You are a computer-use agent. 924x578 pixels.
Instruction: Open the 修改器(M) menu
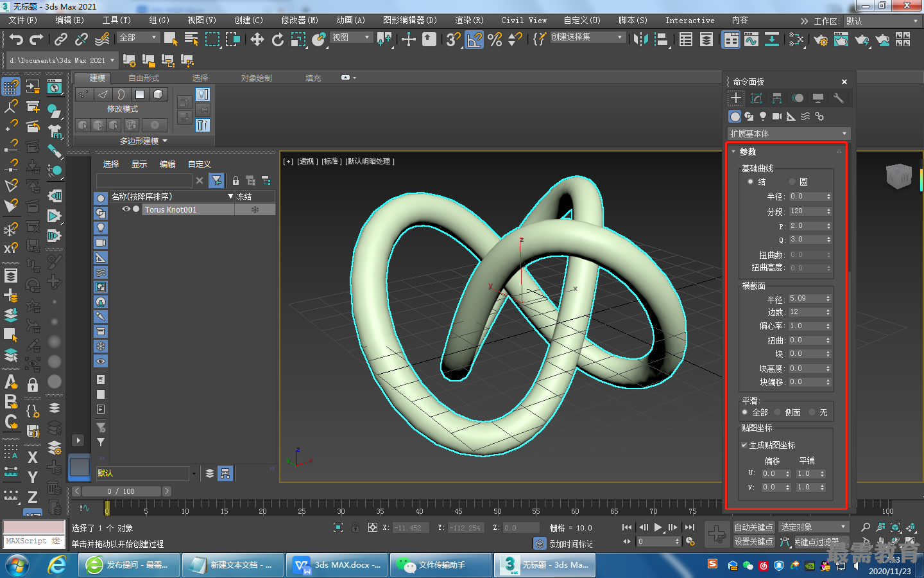point(300,21)
